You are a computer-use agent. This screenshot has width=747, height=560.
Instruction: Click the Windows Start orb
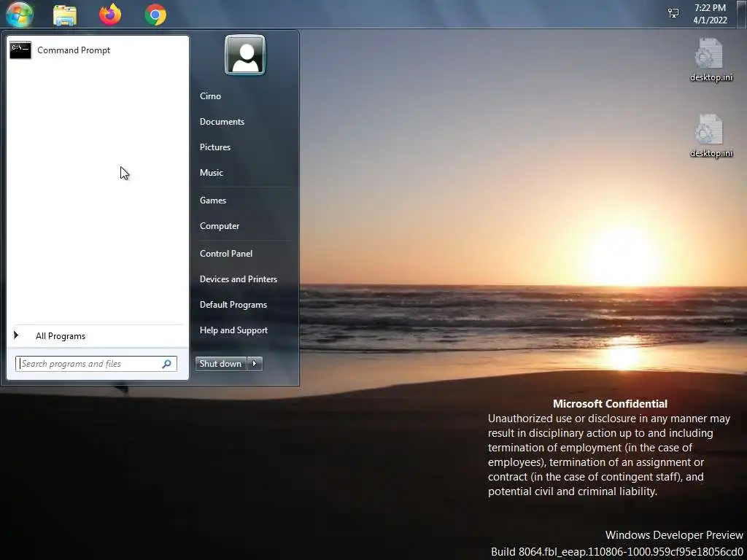click(20, 15)
